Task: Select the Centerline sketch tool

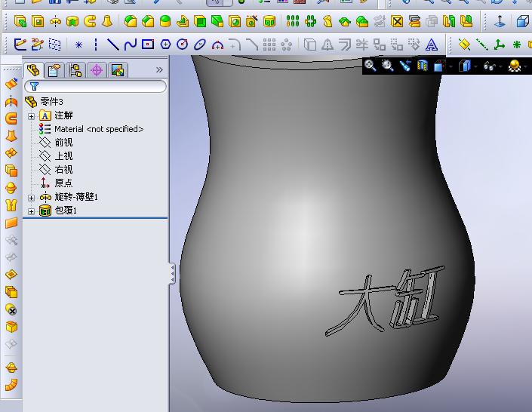Action: coord(96,45)
